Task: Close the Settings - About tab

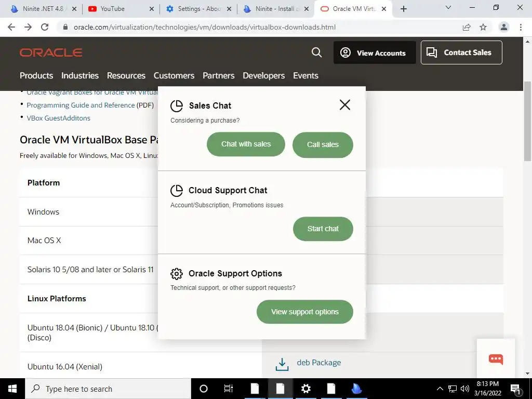Action: [x=229, y=9]
